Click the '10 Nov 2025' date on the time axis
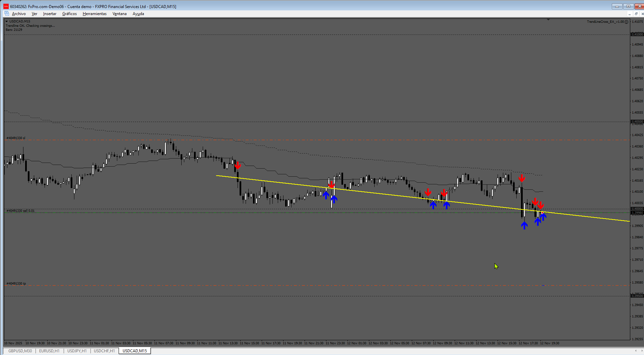 pos(13,343)
